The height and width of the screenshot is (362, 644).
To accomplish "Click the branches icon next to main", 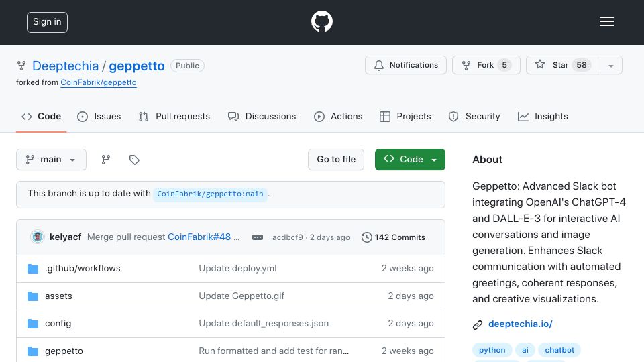I will coord(106,160).
